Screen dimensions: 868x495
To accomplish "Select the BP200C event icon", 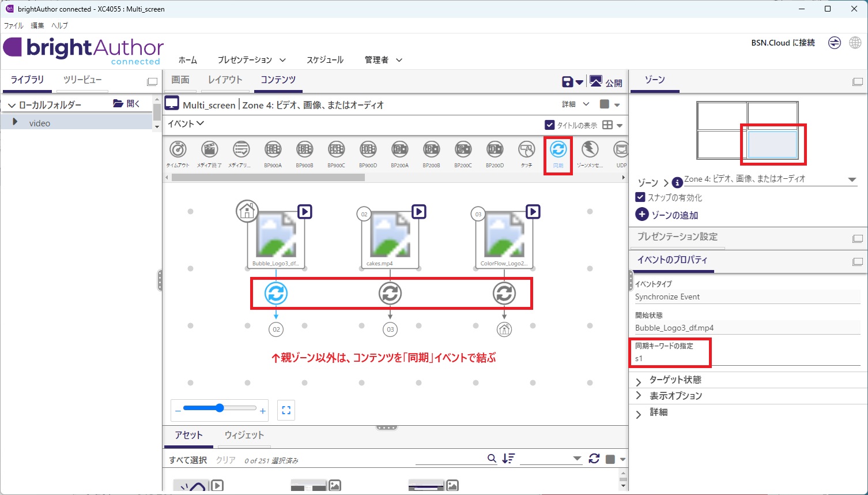I will point(463,149).
